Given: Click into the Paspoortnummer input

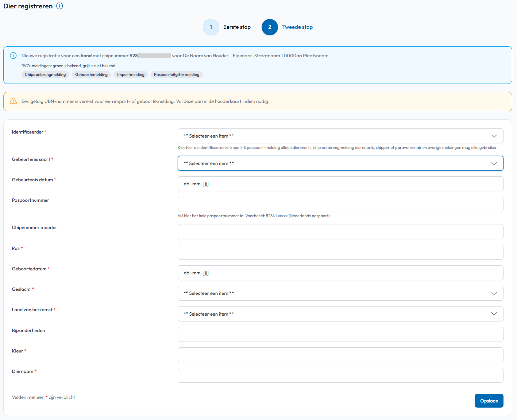Looking at the screenshot, I should (340, 204).
